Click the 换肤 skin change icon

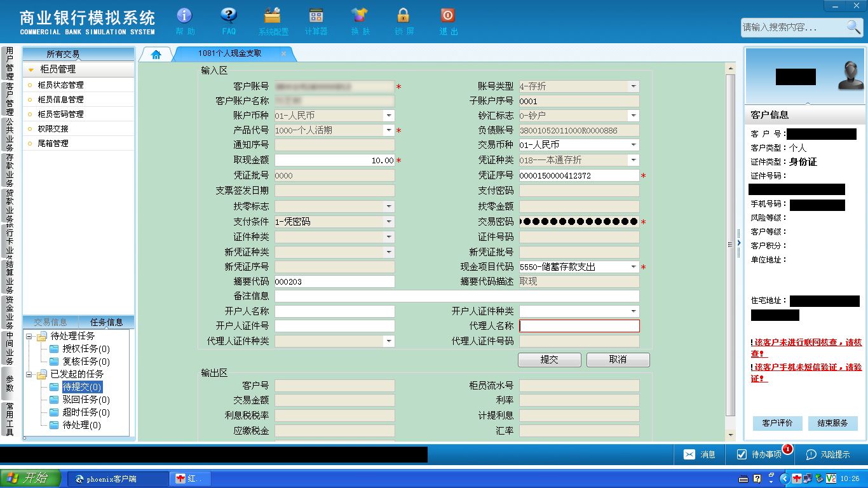360,21
